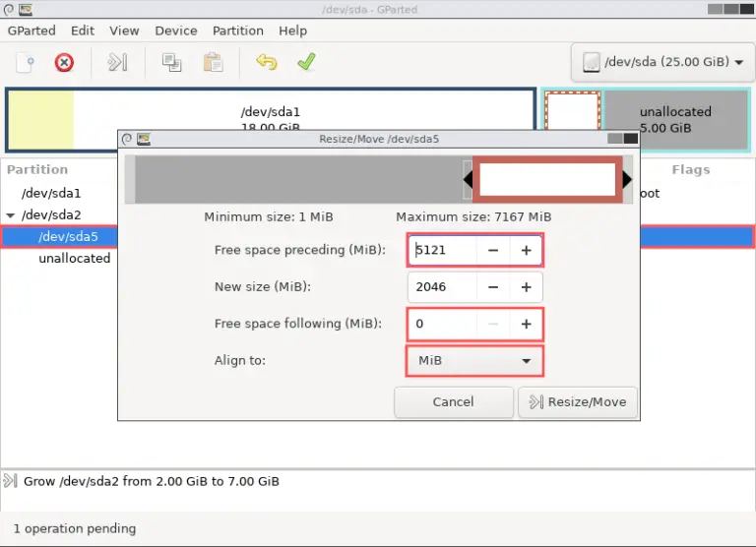Open the Align to MiB dropdown

[x=474, y=360]
